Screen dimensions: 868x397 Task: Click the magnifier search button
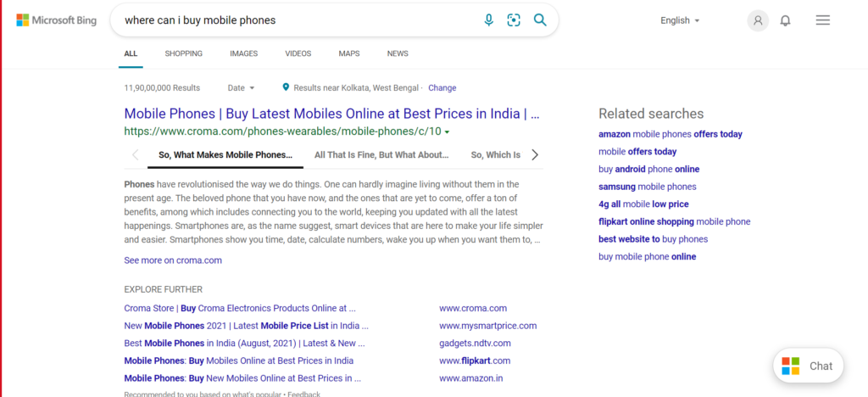click(x=540, y=20)
